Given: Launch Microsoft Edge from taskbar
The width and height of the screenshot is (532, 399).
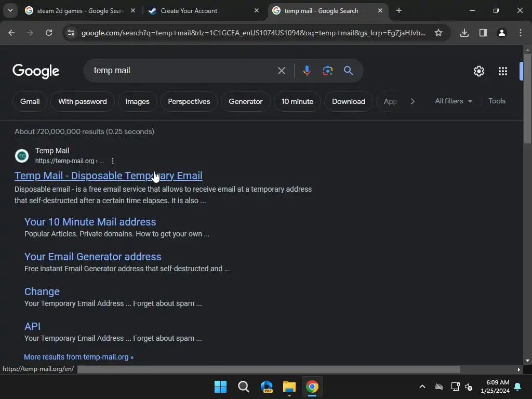Looking at the screenshot, I should click(x=267, y=387).
